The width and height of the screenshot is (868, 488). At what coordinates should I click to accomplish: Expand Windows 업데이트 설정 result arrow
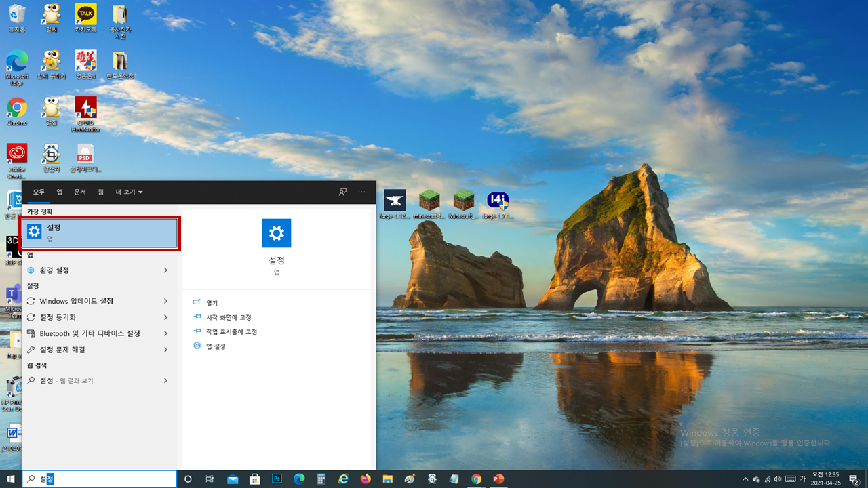coord(166,301)
